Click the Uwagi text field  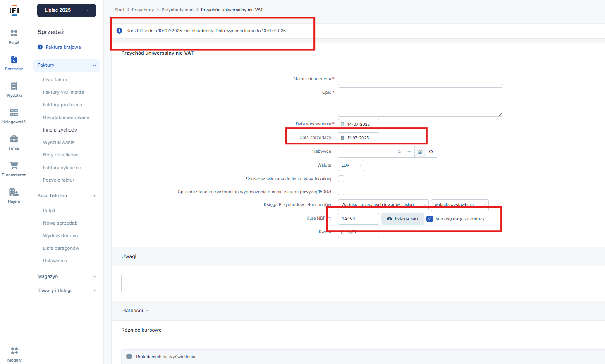click(363, 283)
